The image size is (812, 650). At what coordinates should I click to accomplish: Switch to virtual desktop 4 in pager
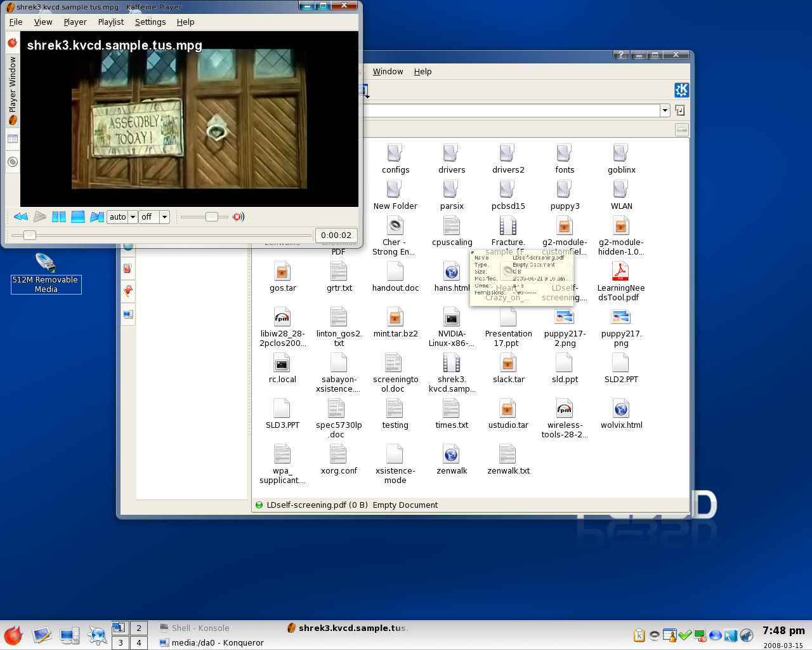click(x=139, y=642)
